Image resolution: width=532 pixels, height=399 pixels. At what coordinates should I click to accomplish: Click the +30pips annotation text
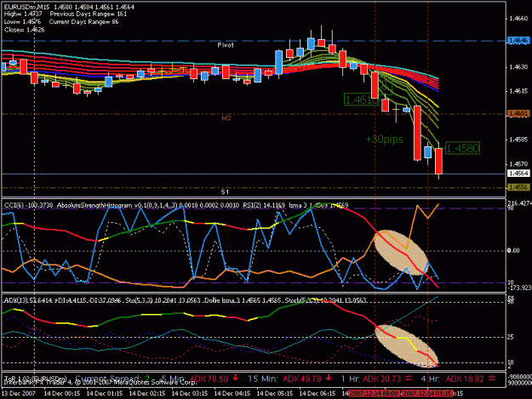(x=385, y=140)
